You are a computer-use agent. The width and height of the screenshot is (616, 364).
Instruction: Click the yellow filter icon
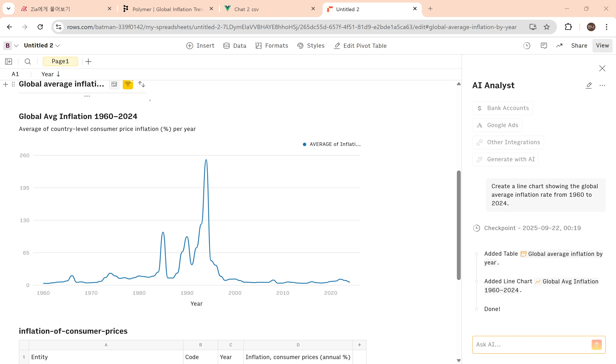128,84
